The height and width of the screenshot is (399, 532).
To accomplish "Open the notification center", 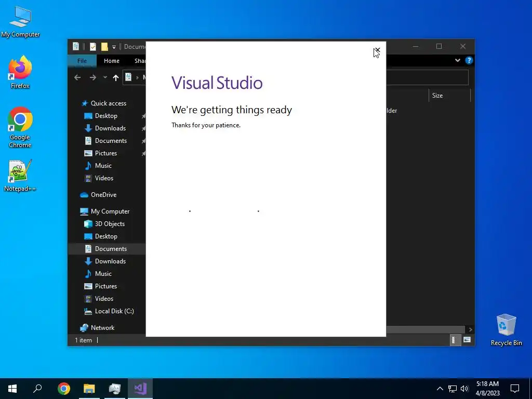I will coord(515,389).
